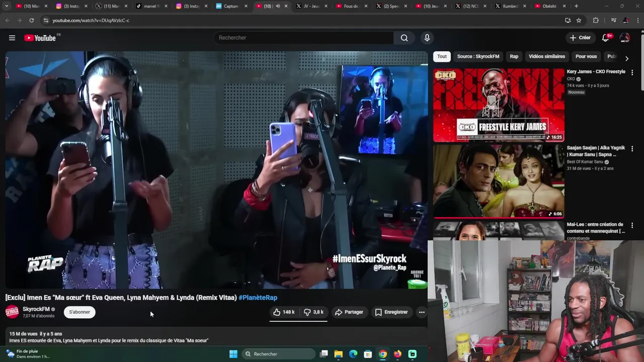
Task: Open the Créer menu
Action: pos(580,38)
